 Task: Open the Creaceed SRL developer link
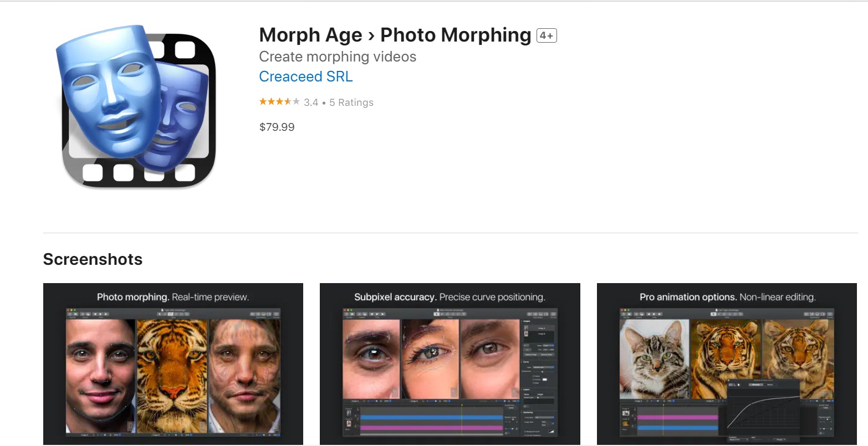click(305, 76)
